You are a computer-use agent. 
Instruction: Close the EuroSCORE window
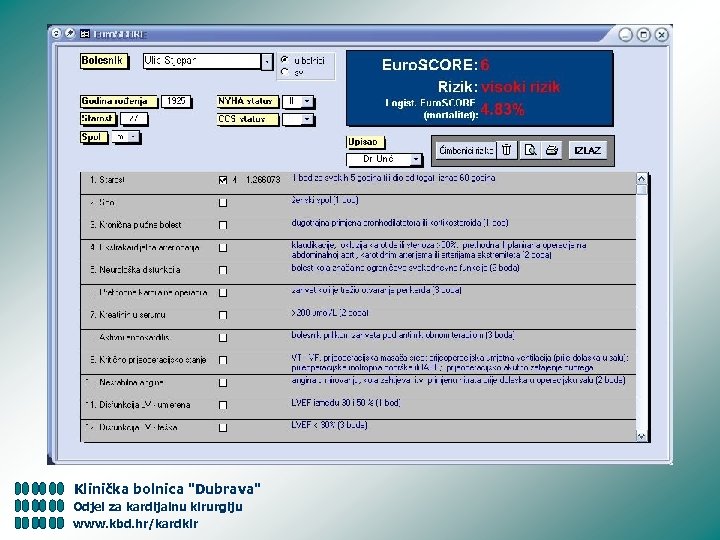click(x=661, y=34)
